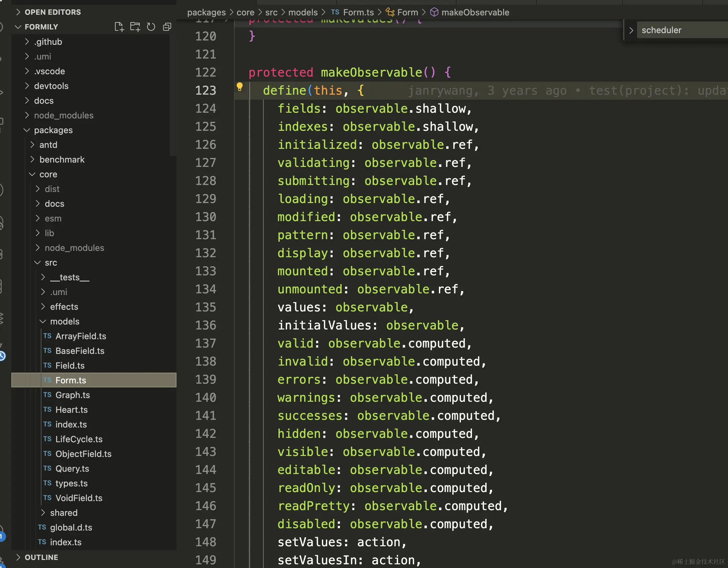The height and width of the screenshot is (568, 728).
Task: Collapse all folders with the collapse icon
Action: coord(167,27)
